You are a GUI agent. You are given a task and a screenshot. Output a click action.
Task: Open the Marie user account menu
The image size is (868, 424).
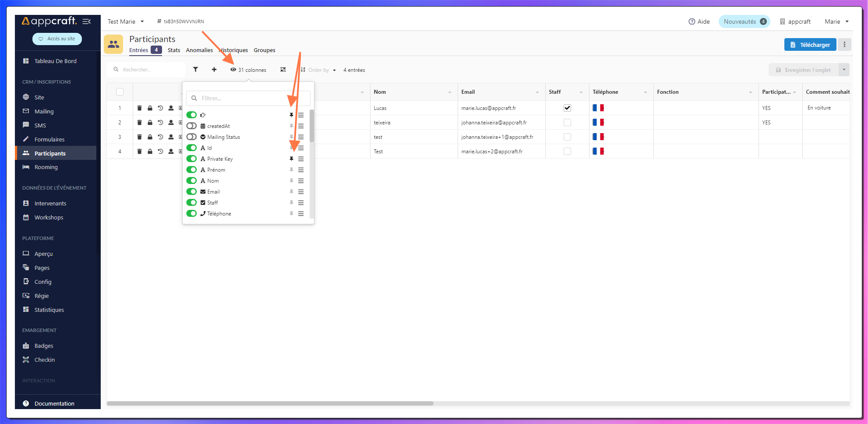(836, 21)
